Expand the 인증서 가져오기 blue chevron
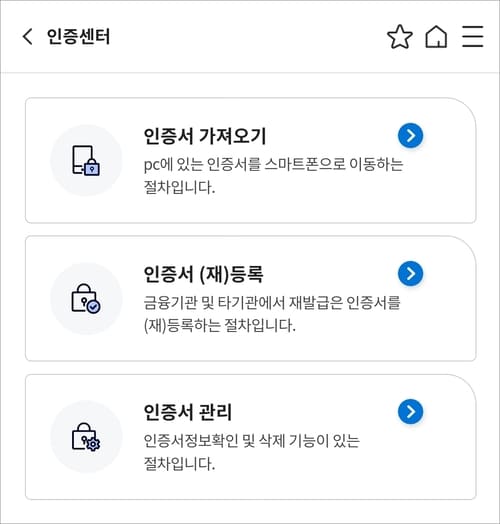This screenshot has width=500, height=524. tap(410, 136)
